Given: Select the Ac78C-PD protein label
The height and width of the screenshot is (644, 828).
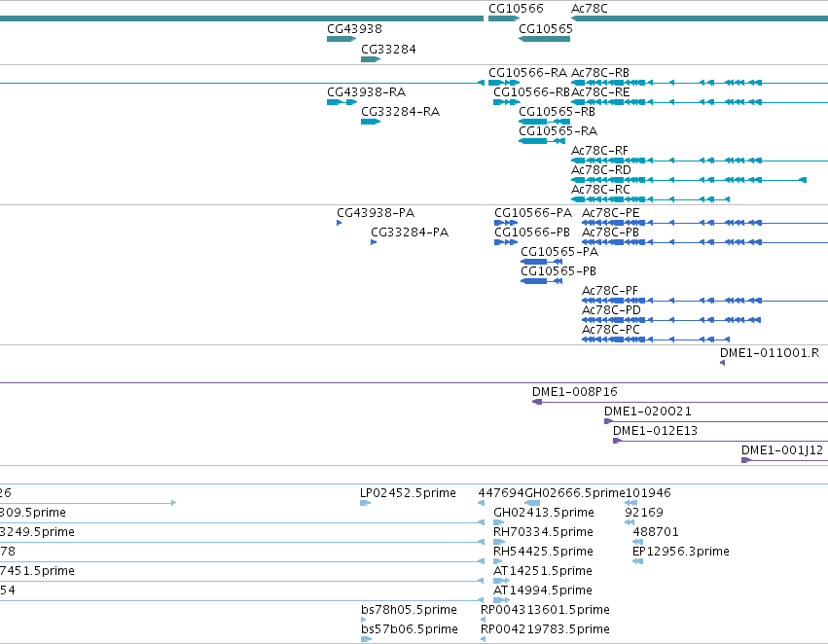Looking at the screenshot, I should (x=611, y=310).
